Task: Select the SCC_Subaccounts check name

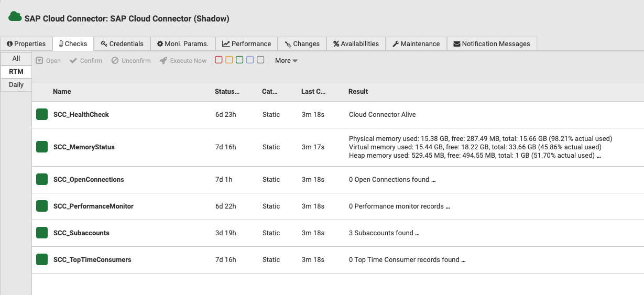Action: (x=81, y=233)
